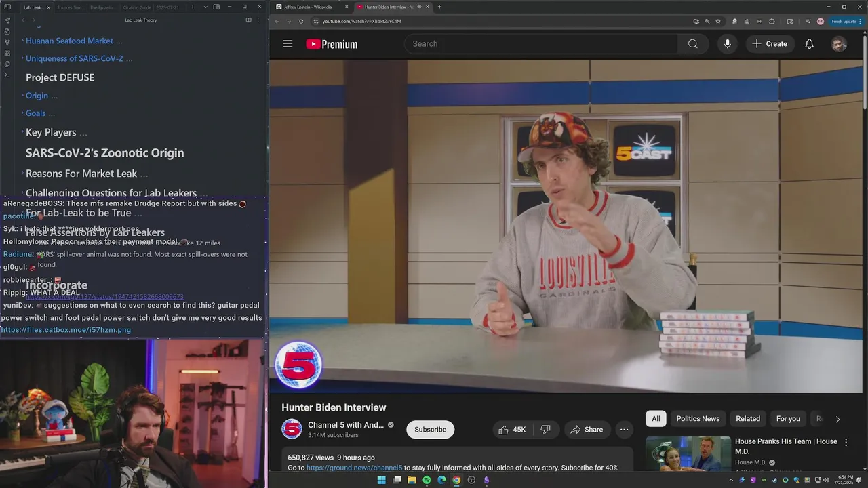Expand the Goals heading

[x=22, y=113]
